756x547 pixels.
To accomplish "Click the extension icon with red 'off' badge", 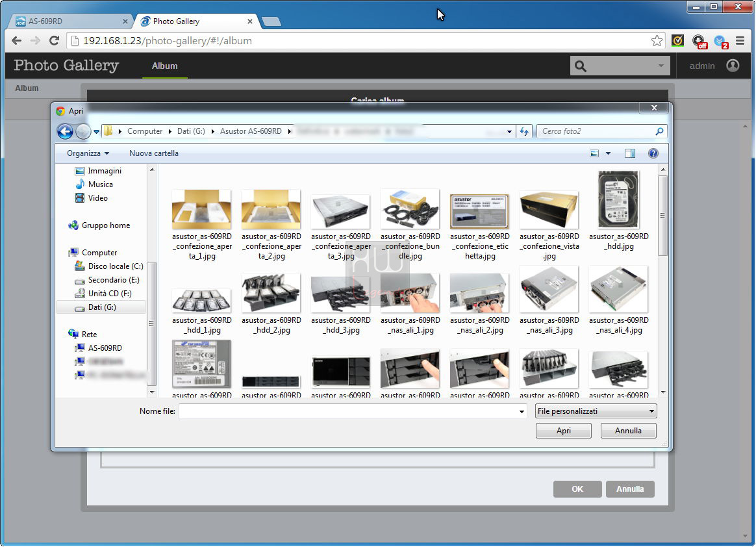I will [x=699, y=42].
